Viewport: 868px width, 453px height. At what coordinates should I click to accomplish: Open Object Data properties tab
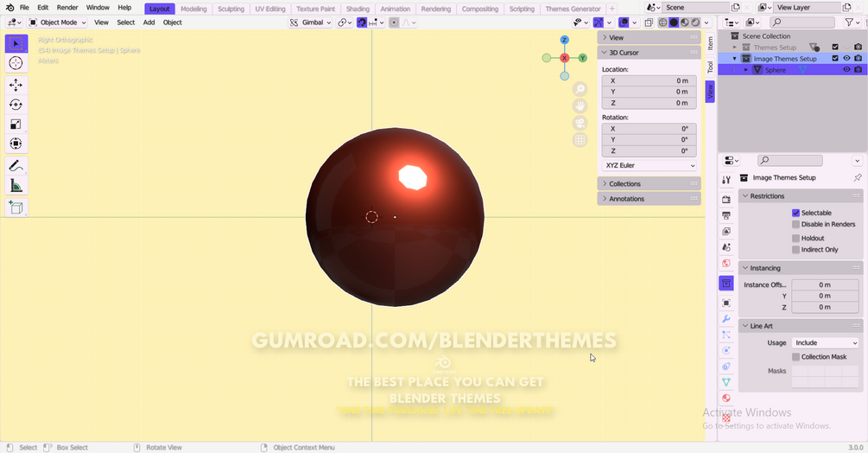click(x=726, y=382)
